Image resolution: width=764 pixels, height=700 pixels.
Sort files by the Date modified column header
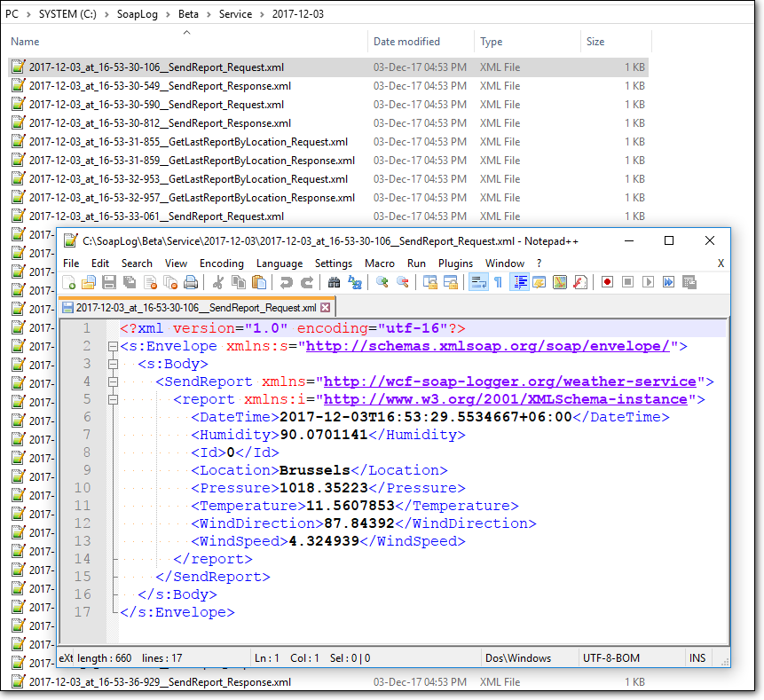(406, 42)
